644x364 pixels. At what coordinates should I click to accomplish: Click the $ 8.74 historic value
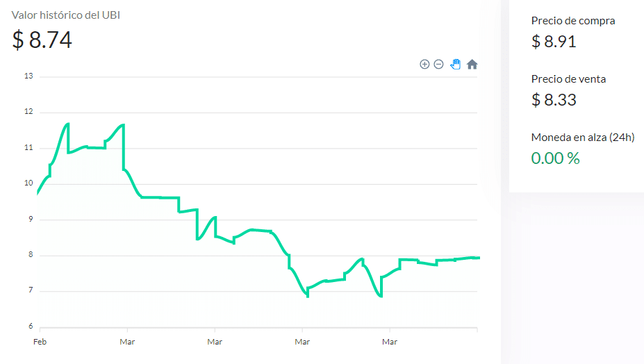point(42,40)
